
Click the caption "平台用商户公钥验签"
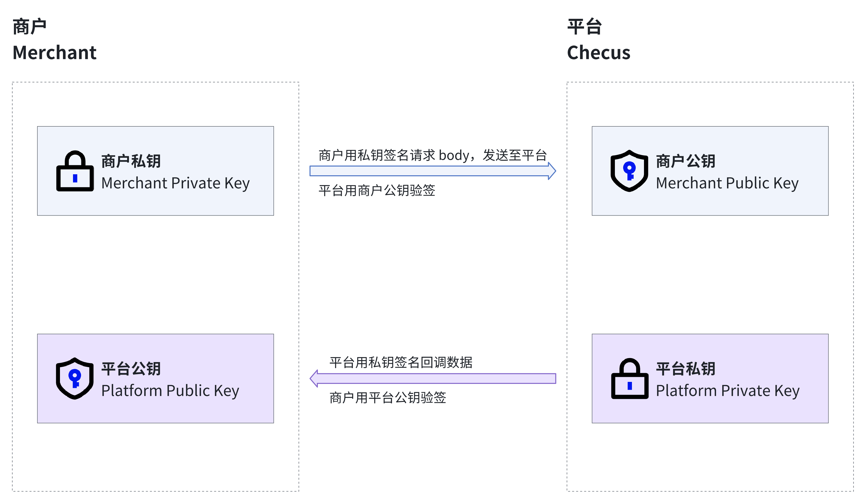[x=377, y=190]
